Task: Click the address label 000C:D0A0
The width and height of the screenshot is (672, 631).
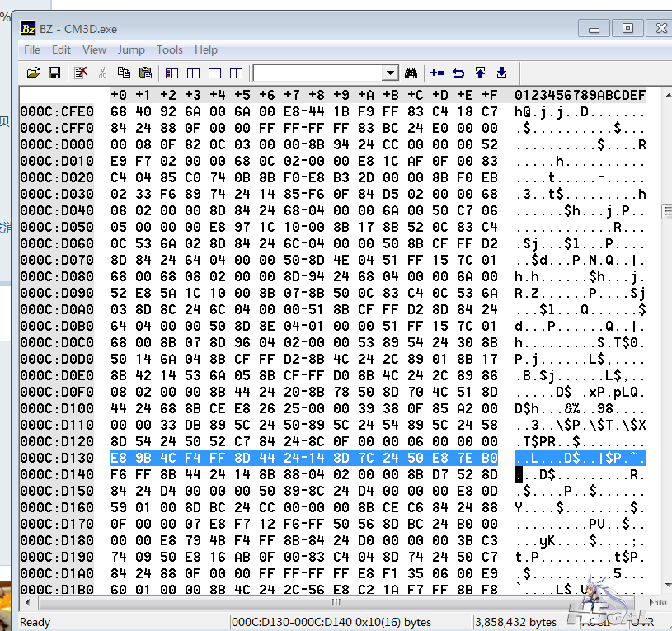Action: point(57,309)
